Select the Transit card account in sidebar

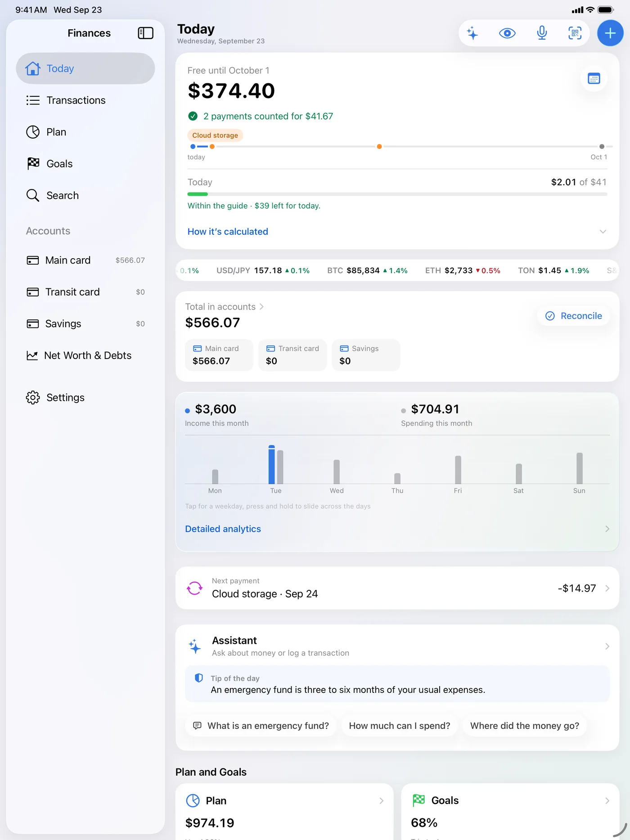click(85, 292)
